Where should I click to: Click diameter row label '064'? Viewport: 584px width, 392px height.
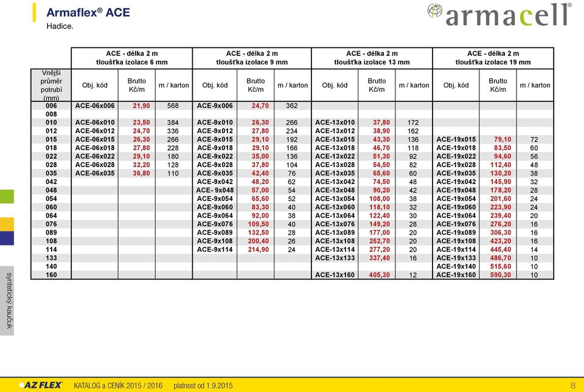coord(51,216)
